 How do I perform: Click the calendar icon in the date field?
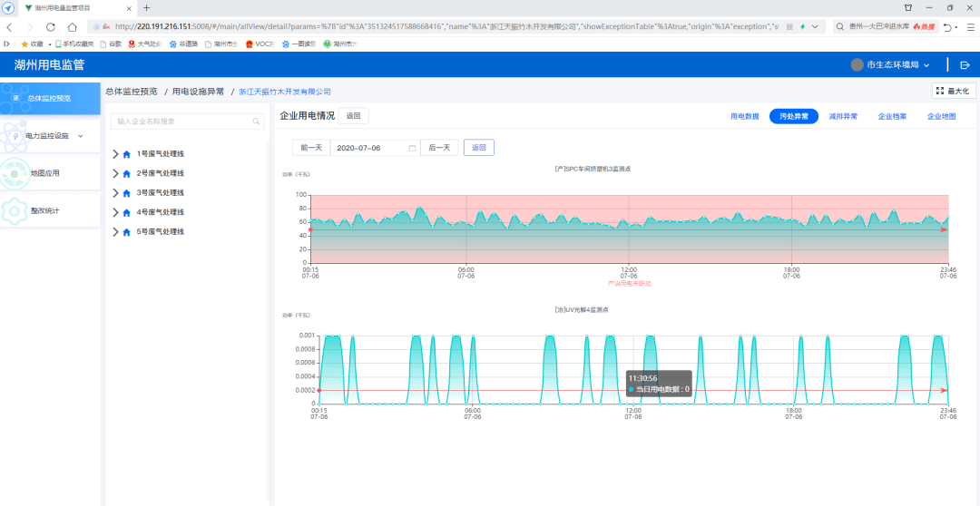click(x=413, y=148)
